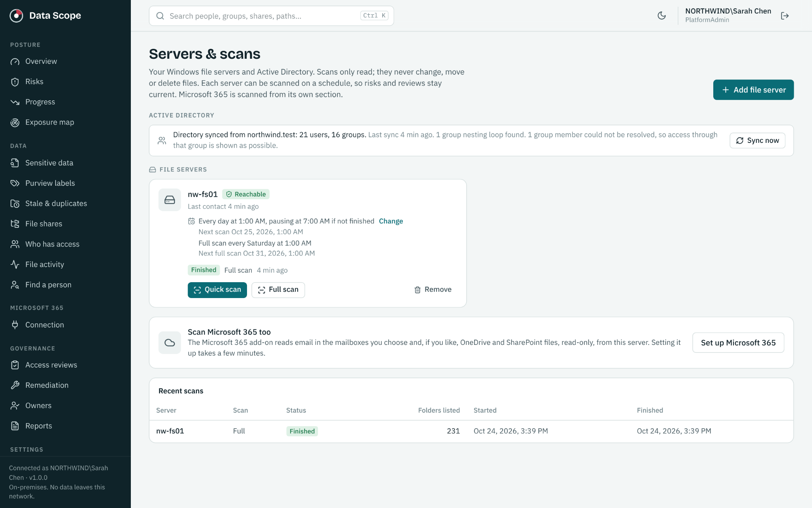This screenshot has height=508, width=812.
Task: Remove the nw-fs01 server
Action: click(x=433, y=290)
